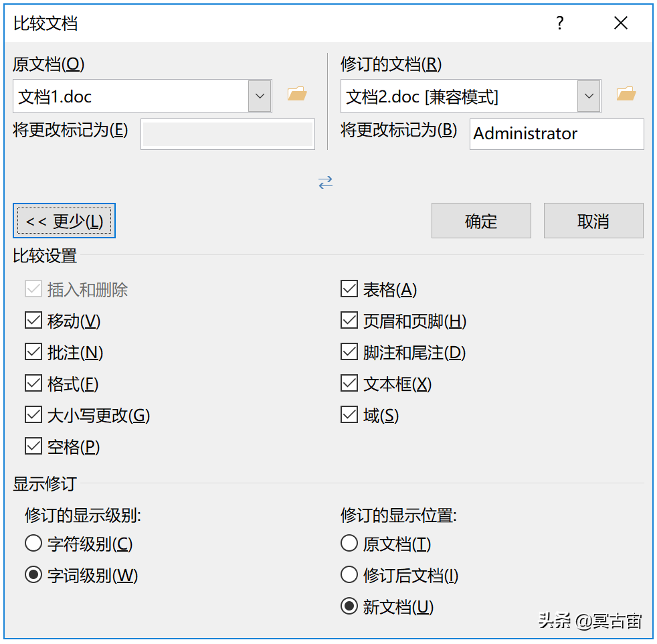Screen dimensions: 657x644
Task: Choose 原文档(T) as revision display location
Action: click(x=349, y=543)
